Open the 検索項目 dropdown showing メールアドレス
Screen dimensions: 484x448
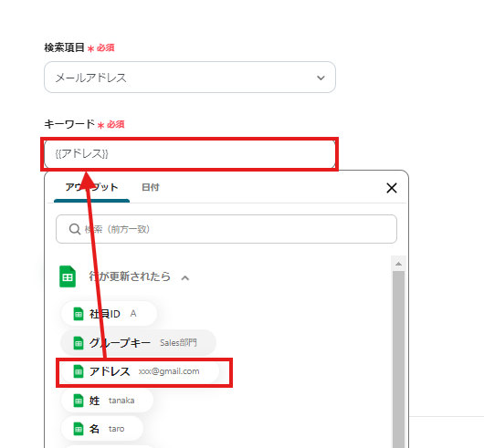(x=190, y=77)
